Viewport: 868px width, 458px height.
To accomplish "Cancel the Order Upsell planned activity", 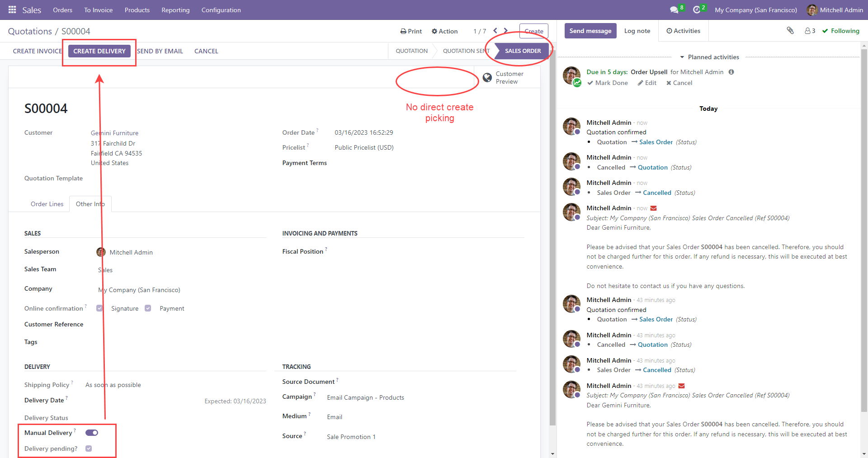I will [x=679, y=83].
